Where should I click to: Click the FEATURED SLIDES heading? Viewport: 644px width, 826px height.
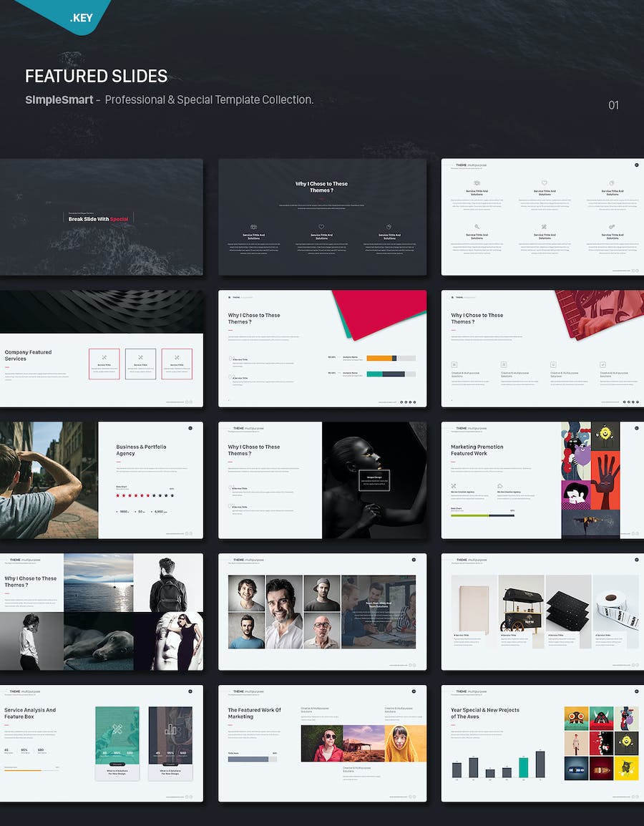[96, 76]
